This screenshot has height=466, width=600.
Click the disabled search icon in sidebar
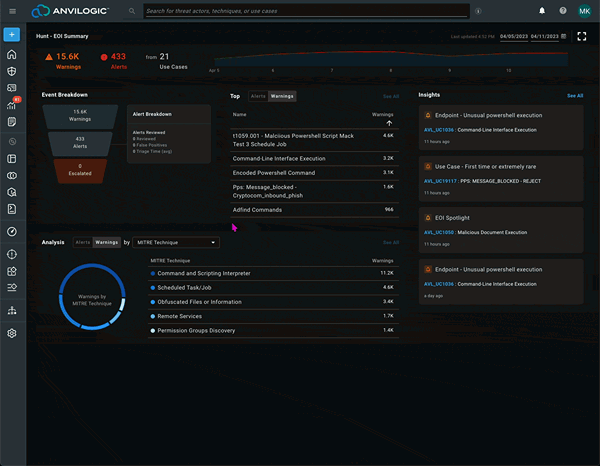pos(12,142)
